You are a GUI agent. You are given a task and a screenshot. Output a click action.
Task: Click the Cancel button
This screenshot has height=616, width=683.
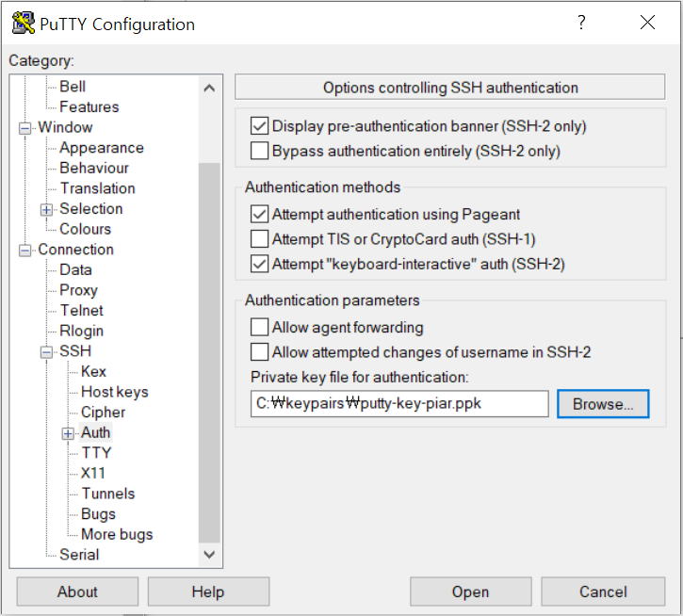pyautogui.click(x=603, y=592)
